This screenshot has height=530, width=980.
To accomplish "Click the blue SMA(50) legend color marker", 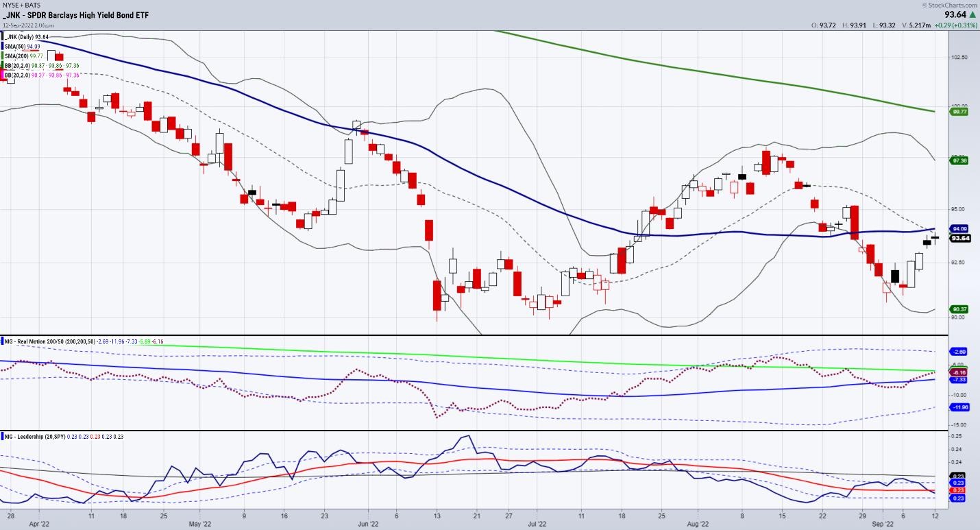I will point(3,47).
